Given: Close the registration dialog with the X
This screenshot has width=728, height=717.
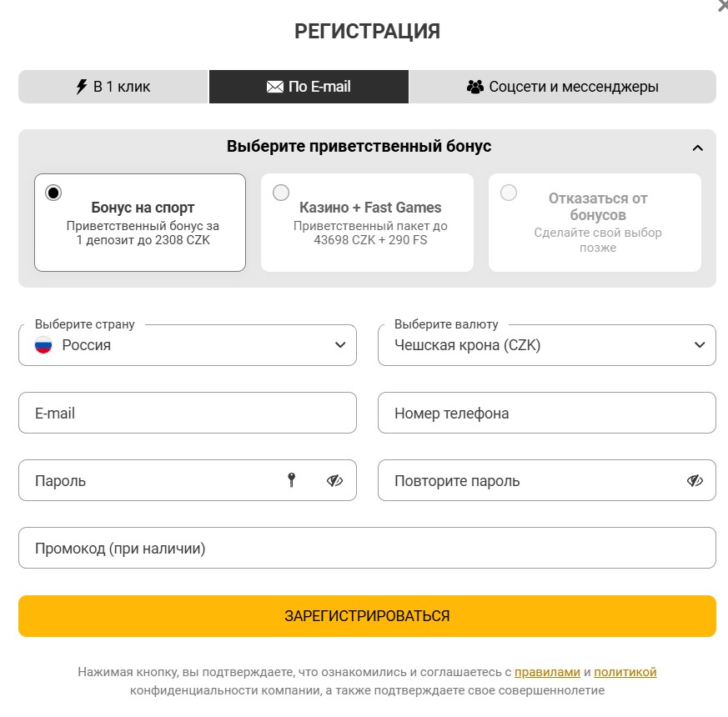Looking at the screenshot, I should click(x=720, y=7).
